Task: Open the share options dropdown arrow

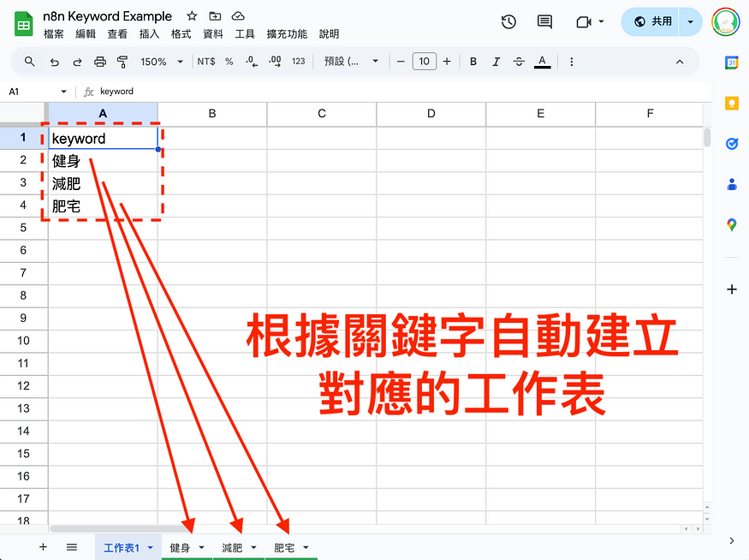Action: click(x=690, y=21)
